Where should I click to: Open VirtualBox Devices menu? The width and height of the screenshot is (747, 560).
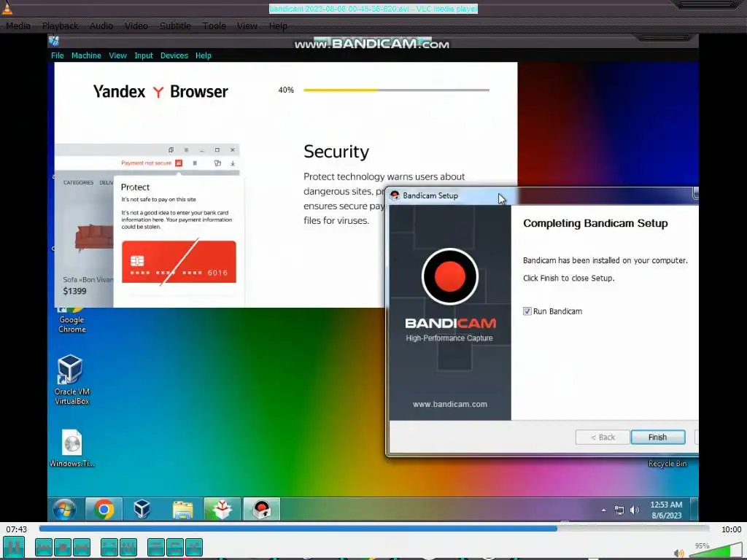click(174, 55)
